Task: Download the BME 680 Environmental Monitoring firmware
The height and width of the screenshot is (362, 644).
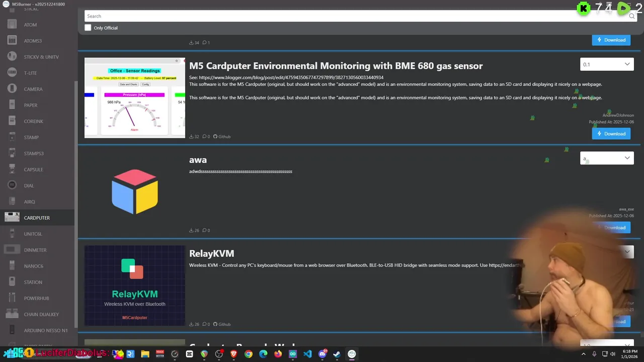Action: [x=611, y=134]
